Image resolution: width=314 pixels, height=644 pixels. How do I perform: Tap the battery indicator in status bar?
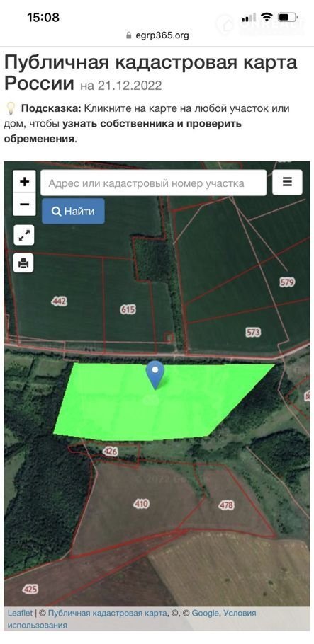point(288,17)
